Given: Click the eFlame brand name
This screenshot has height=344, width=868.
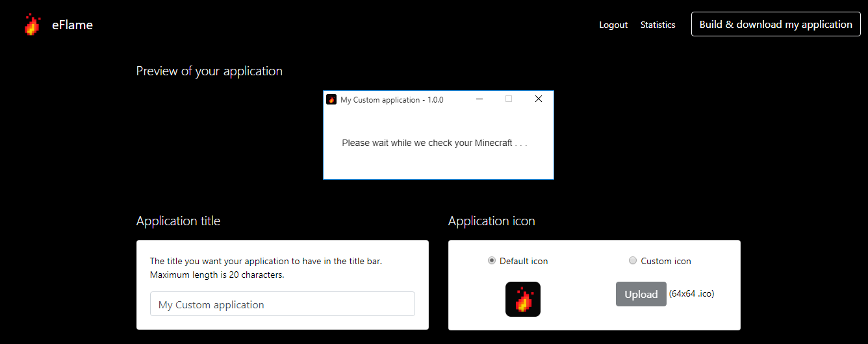Looking at the screenshot, I should [72, 25].
